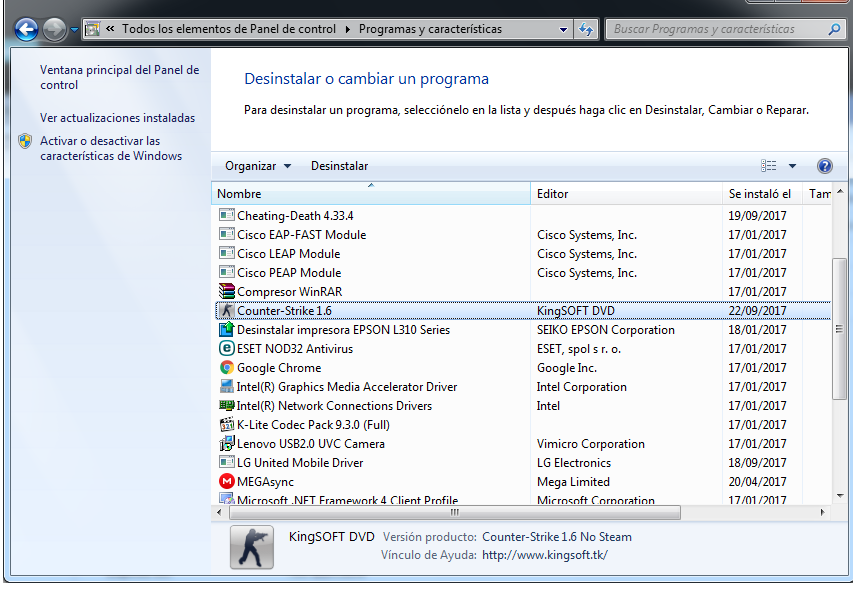
Task: Click the vertical scrollbar thumb
Action: [840, 329]
